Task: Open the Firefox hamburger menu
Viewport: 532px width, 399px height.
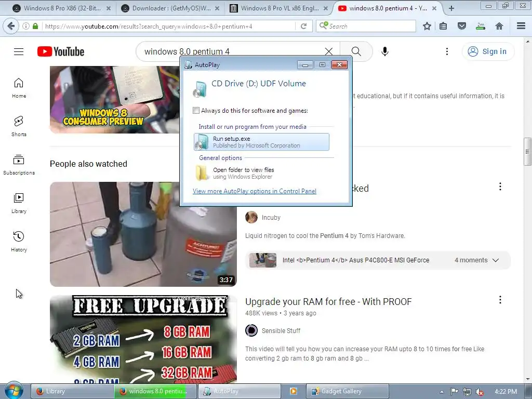Action: (x=521, y=26)
